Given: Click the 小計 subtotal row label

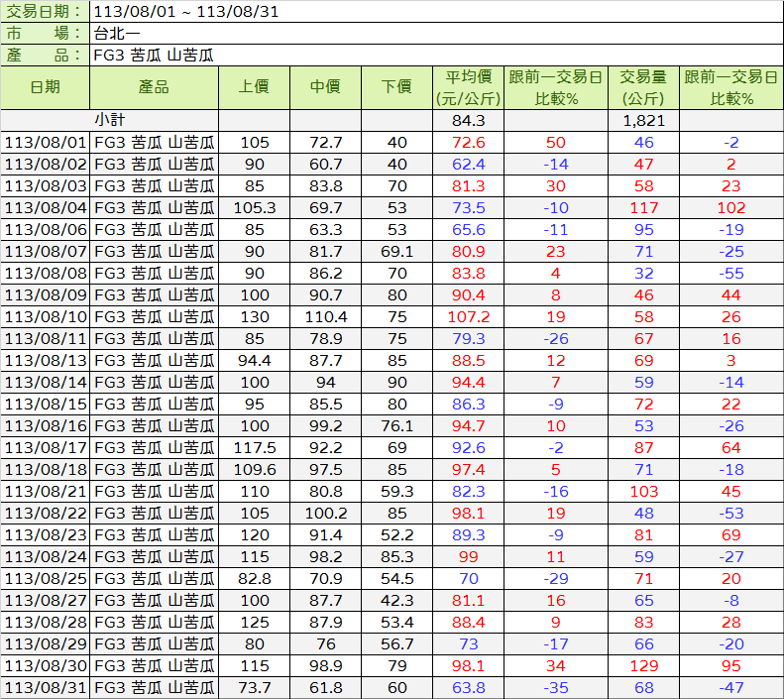Looking at the screenshot, I should [x=109, y=120].
